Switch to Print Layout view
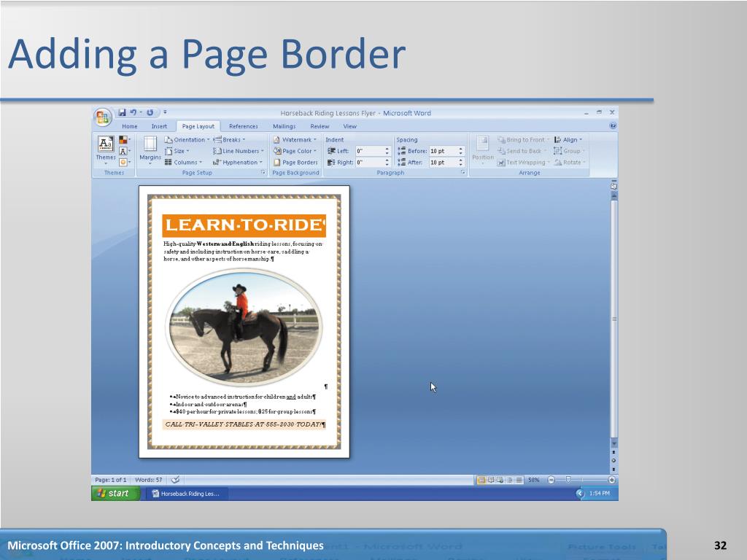747x560 pixels. point(481,480)
